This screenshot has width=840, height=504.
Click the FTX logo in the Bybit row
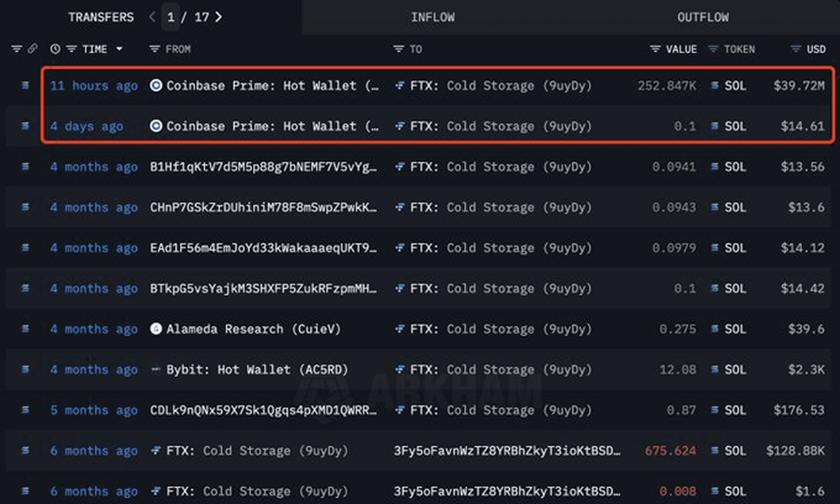click(399, 369)
